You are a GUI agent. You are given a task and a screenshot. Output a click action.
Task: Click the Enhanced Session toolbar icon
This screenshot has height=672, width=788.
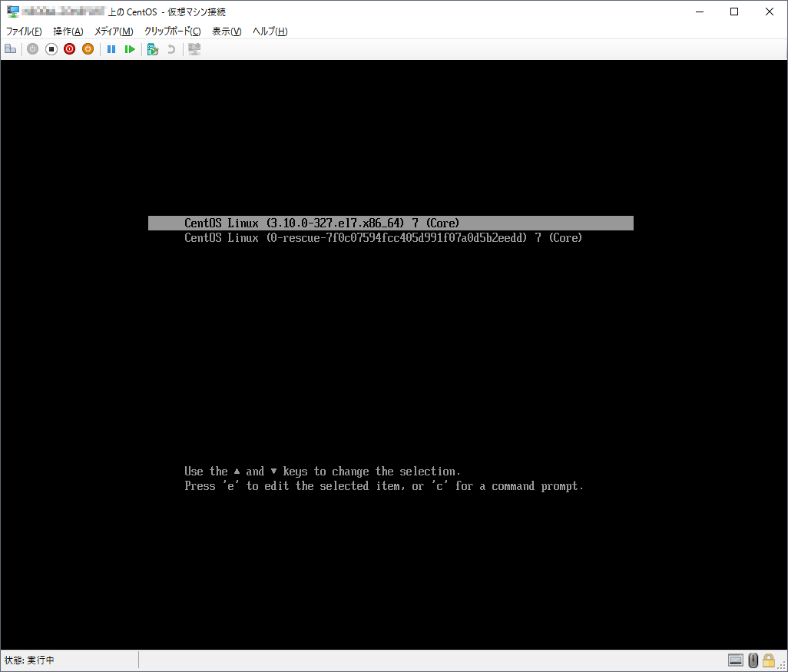coord(194,49)
